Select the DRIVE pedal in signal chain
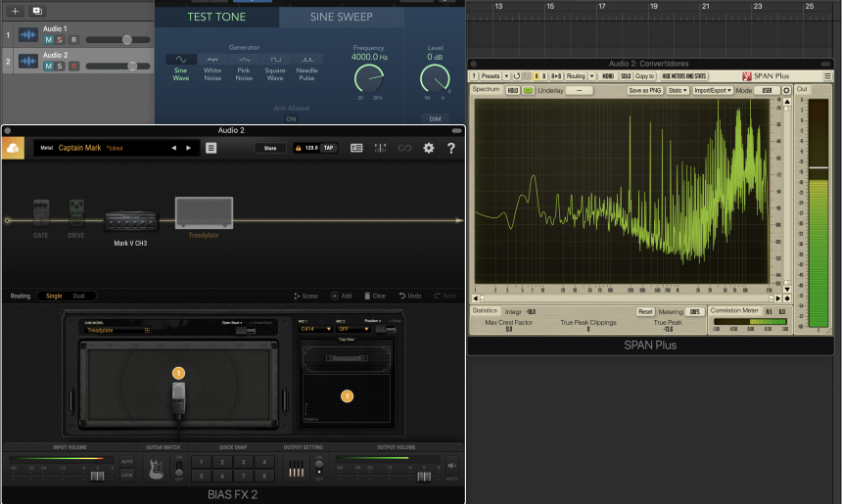 pyautogui.click(x=76, y=213)
